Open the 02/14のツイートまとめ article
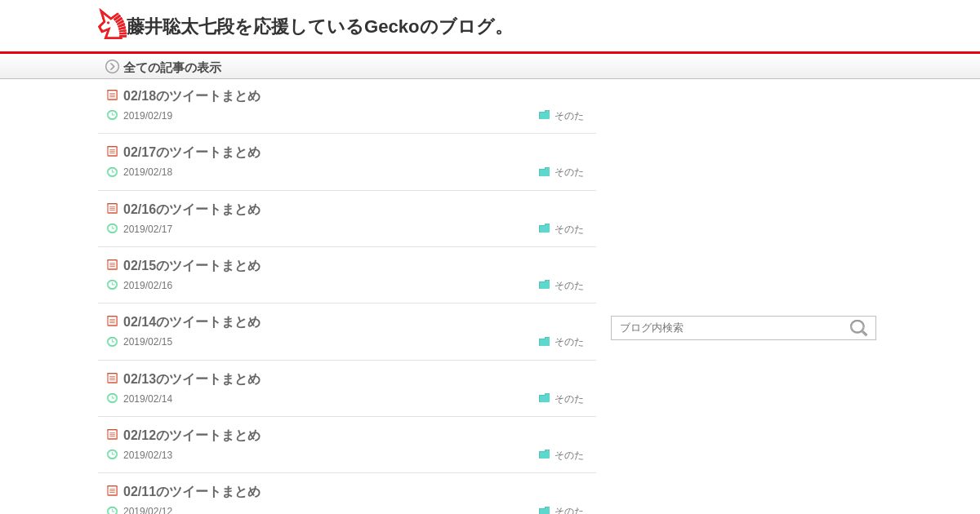980x514 pixels. tap(192, 322)
